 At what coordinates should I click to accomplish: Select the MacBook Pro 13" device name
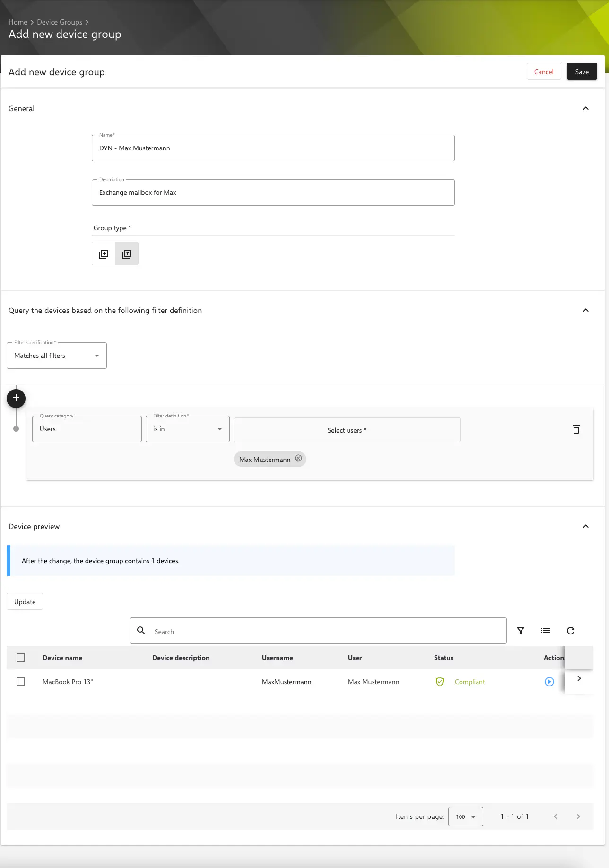(68, 682)
